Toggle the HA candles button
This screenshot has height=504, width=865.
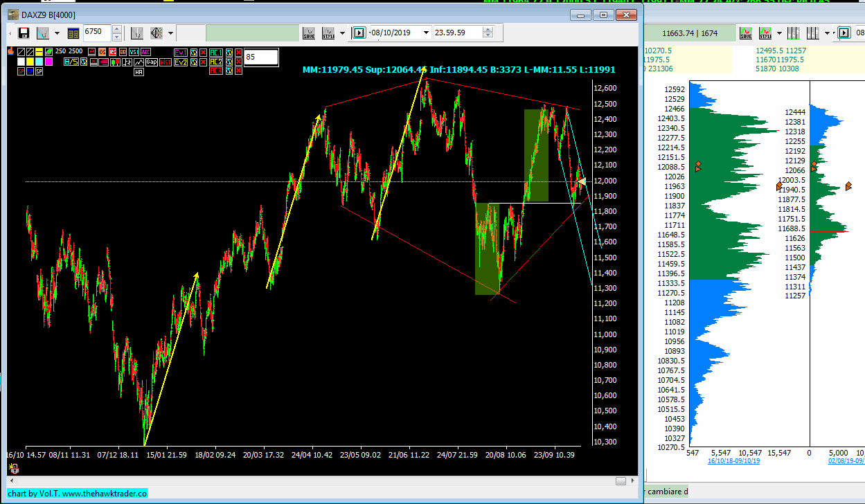pos(139,72)
